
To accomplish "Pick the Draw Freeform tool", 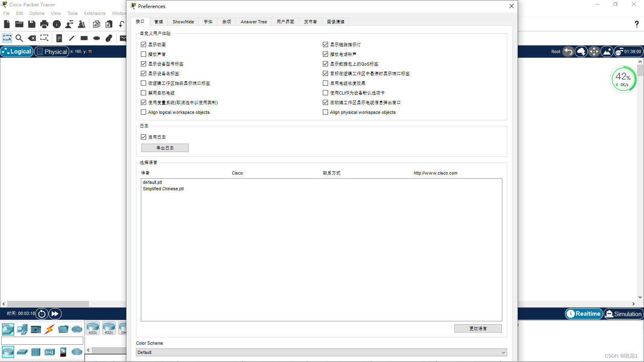I will [x=109, y=38].
